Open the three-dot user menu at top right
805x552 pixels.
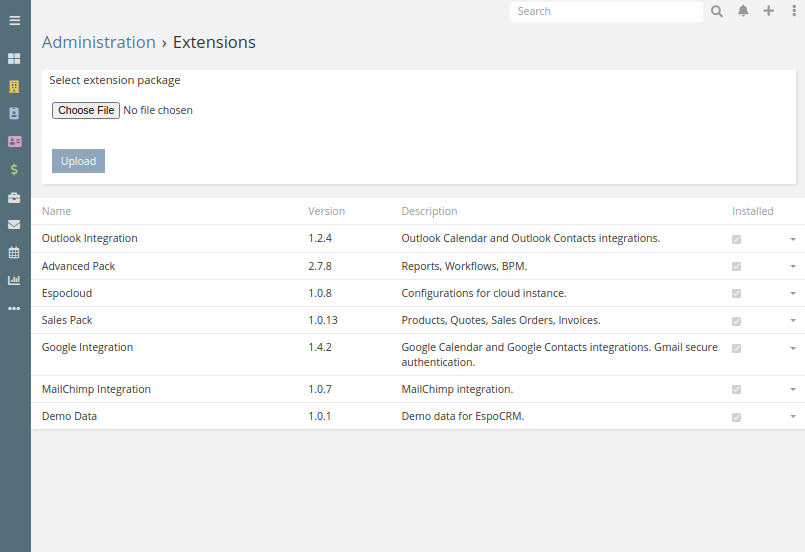click(x=794, y=11)
